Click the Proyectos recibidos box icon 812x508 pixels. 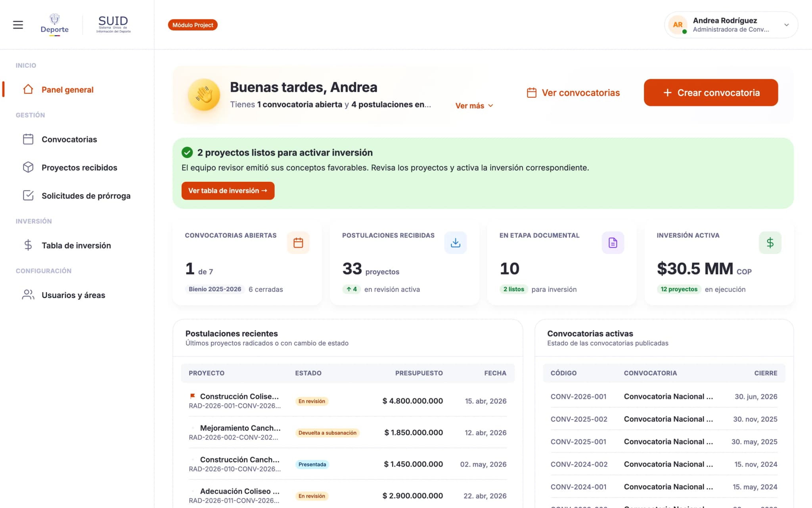point(28,167)
